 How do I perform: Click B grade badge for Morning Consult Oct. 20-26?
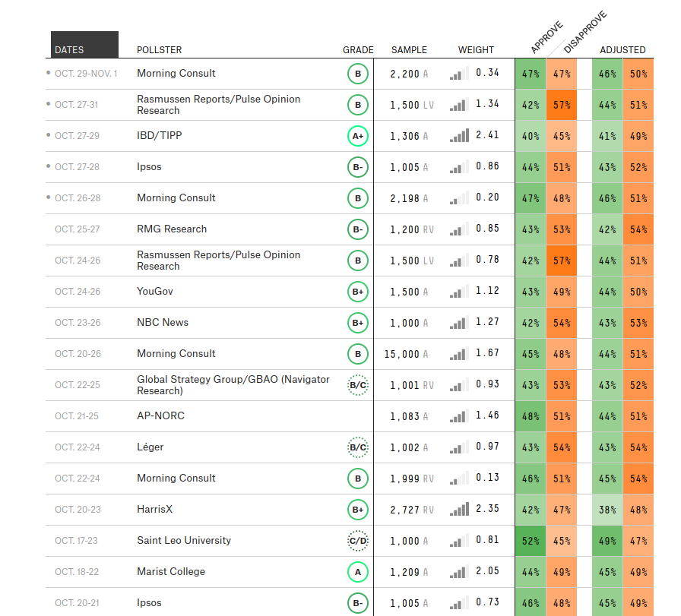coord(358,354)
